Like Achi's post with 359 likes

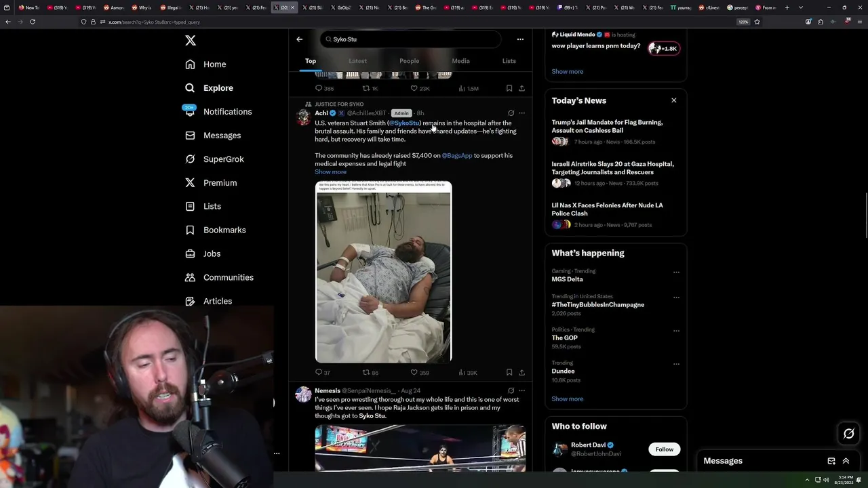pos(420,373)
